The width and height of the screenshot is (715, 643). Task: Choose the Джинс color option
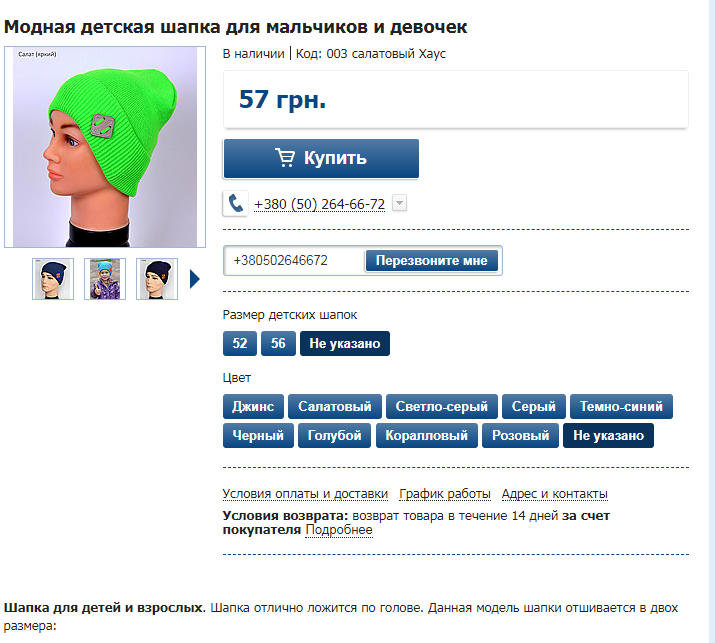coord(253,406)
